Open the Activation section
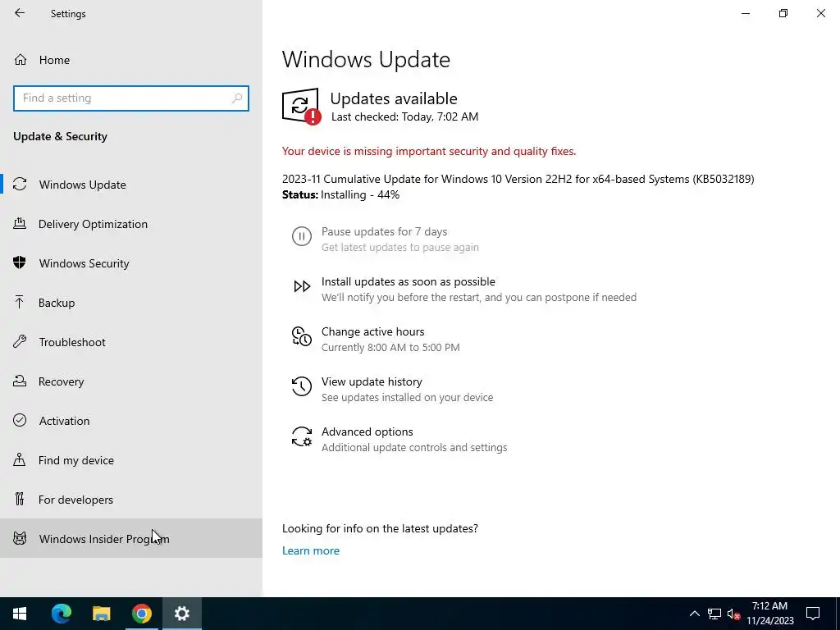The image size is (840, 630). coord(130,421)
